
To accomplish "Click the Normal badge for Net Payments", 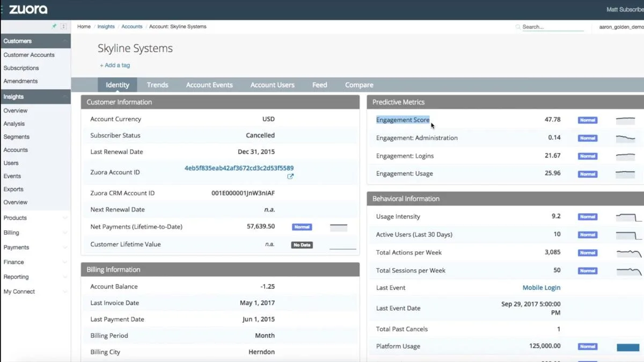I will tap(302, 227).
